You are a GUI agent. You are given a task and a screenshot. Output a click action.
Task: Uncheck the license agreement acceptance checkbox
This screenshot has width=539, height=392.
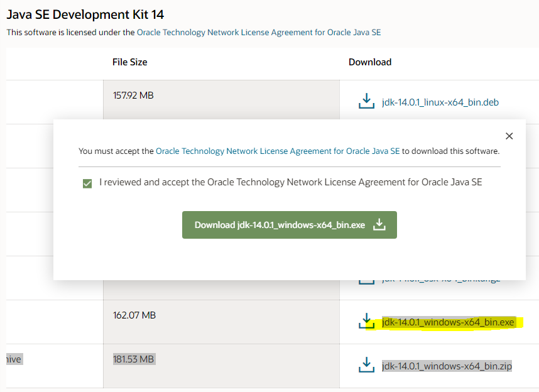(87, 183)
